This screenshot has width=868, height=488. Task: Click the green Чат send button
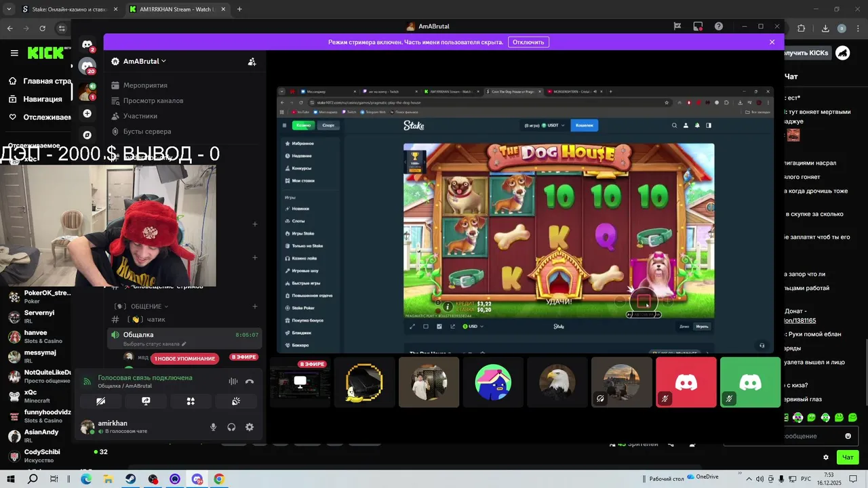(848, 457)
